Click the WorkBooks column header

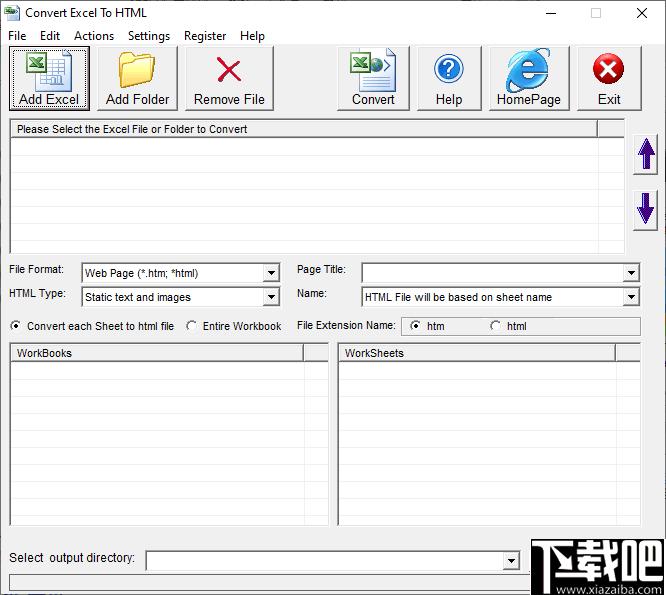tap(157, 353)
